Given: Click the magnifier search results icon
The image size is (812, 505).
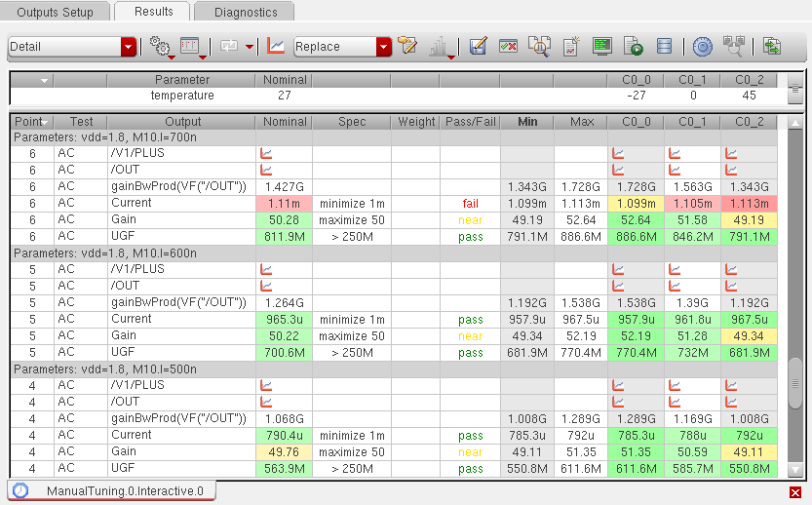Looking at the screenshot, I should [539, 46].
